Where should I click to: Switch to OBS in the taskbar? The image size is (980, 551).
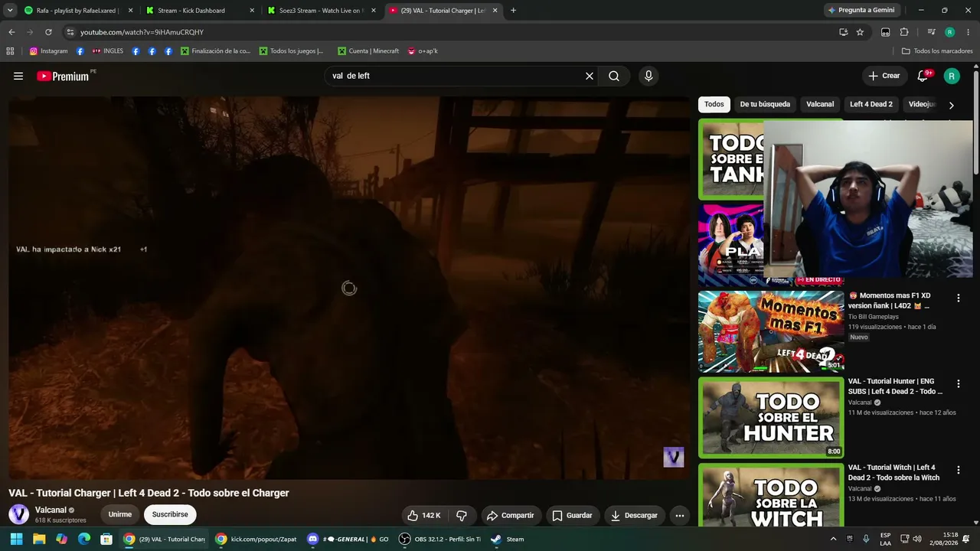(x=440, y=539)
